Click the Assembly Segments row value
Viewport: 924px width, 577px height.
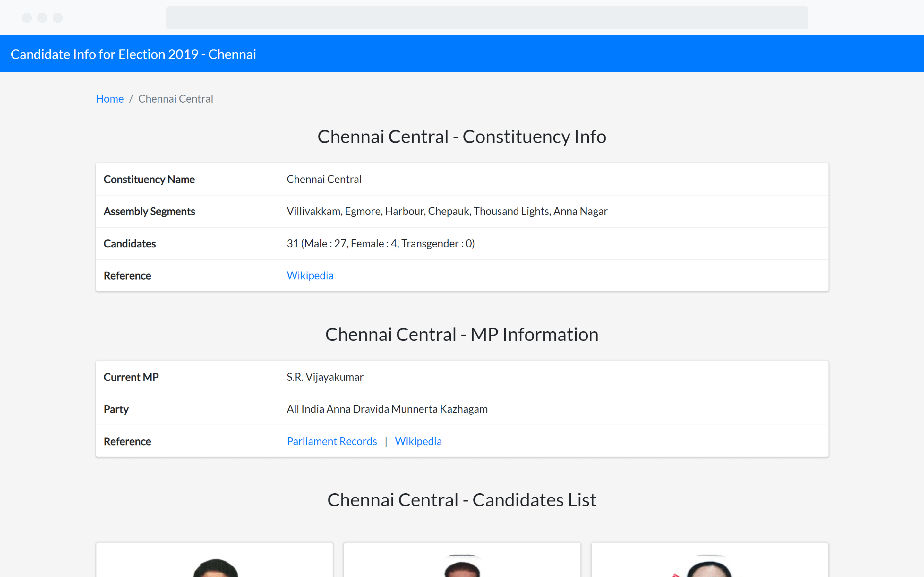pyautogui.click(x=447, y=211)
